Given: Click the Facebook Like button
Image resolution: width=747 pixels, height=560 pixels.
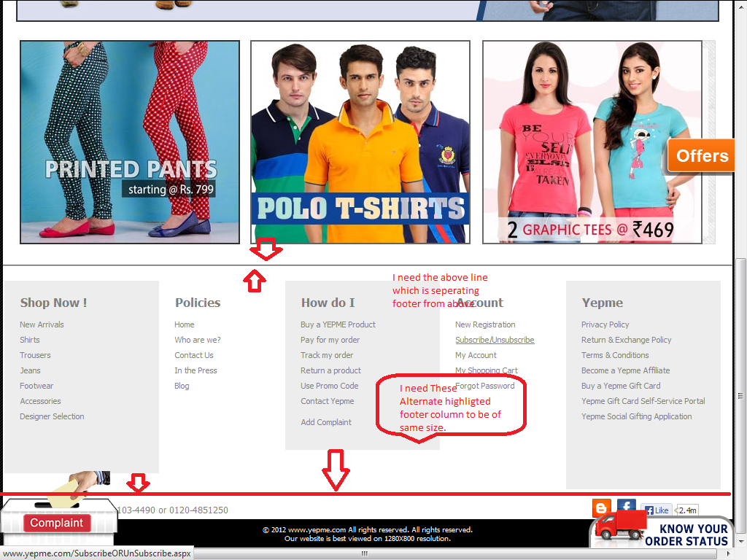Looking at the screenshot, I should tap(657, 510).
